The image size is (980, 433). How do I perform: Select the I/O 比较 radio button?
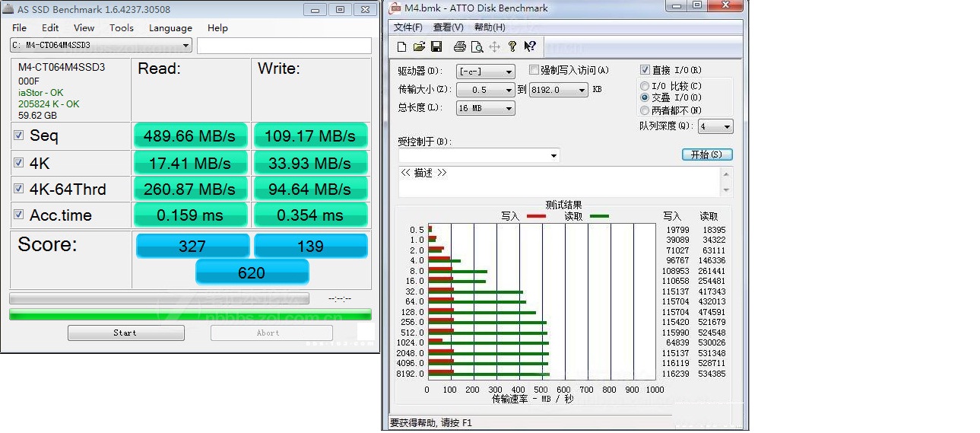(x=645, y=86)
